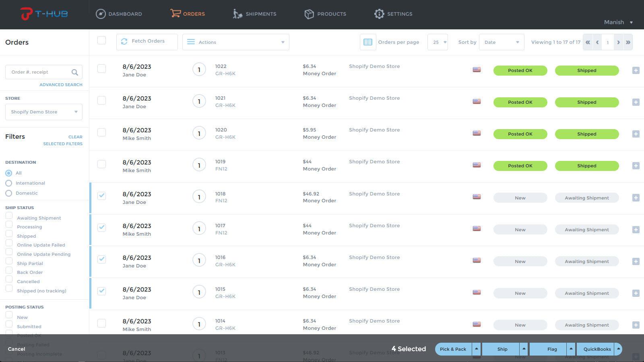Click the plus icon on order 1018's row

click(636, 197)
